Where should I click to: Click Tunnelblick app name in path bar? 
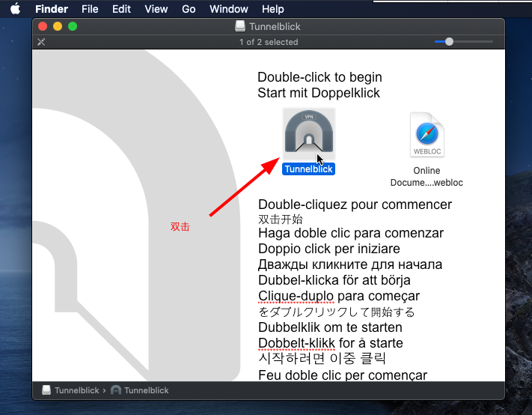(x=146, y=390)
